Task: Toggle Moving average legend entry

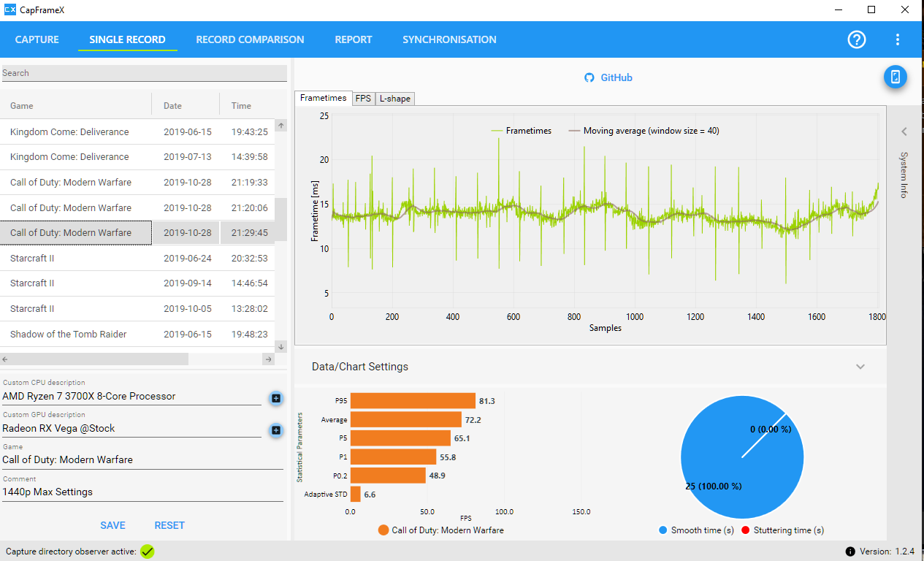Action: 644,131
